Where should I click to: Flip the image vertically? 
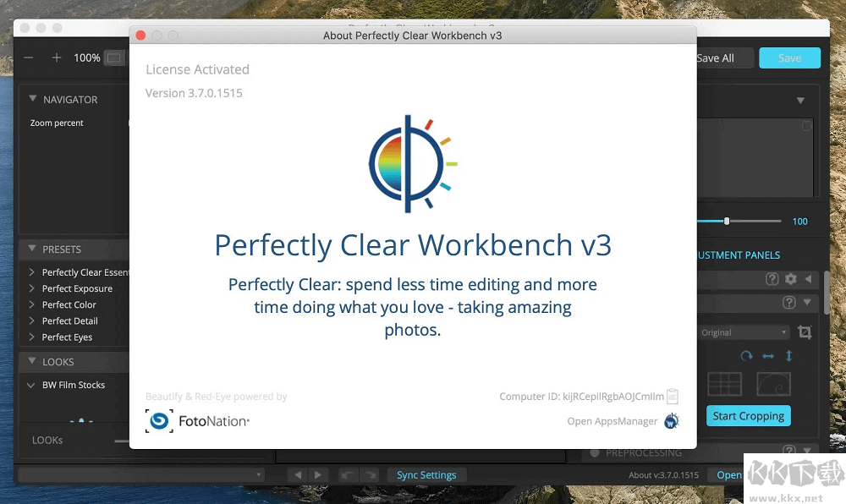(x=788, y=356)
